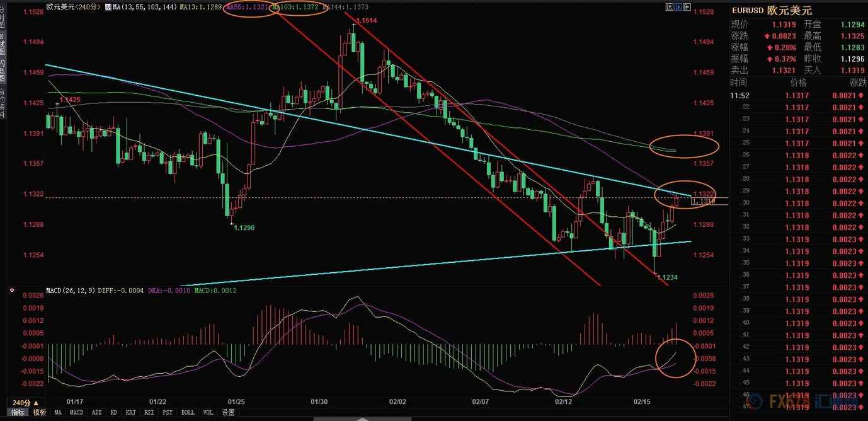Click the blue middle chart control icon

678,7
